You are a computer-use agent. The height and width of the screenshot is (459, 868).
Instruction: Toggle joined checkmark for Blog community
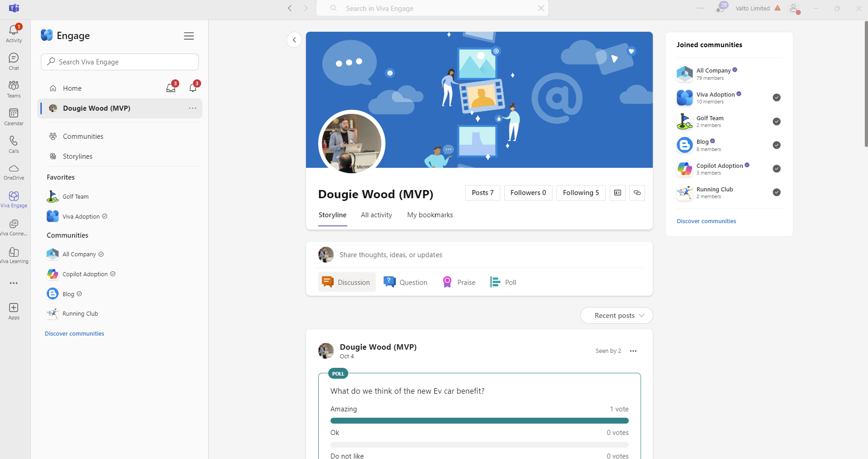coord(777,145)
